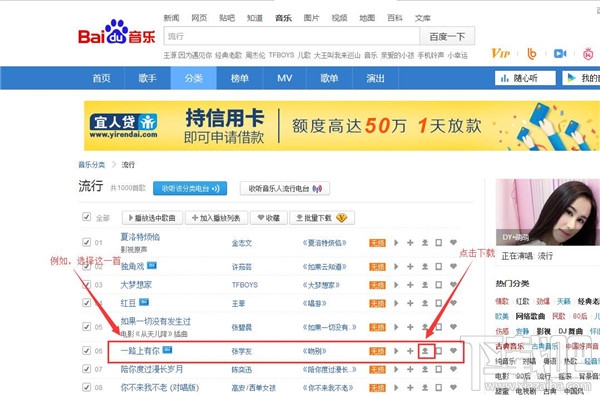Open the VIP icon in the header
This screenshot has width=600, height=396.
point(501,53)
